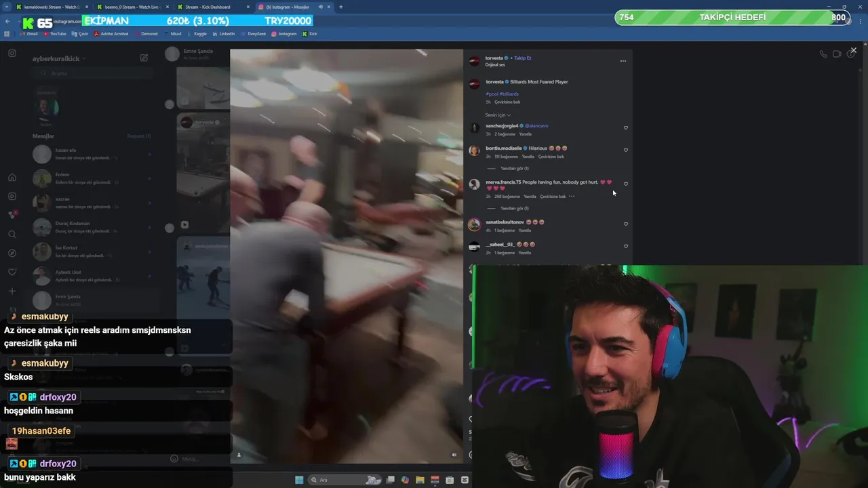This screenshot has height=488, width=868.
Task: Open the YouTube bookmark
Action: tap(54, 33)
